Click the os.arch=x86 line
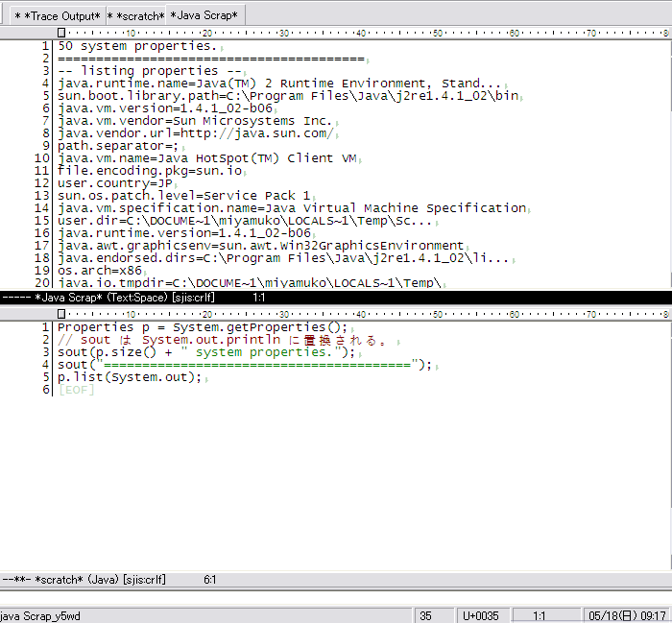Screen dimensions: 672x623 100,271
